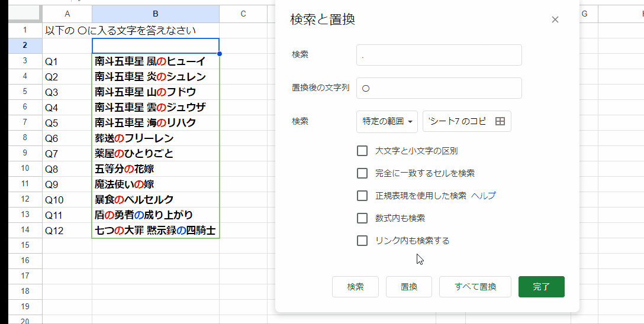The width and height of the screenshot is (644, 324).
Task: Enable 数式内も検索 checkbox
Action: (362, 218)
